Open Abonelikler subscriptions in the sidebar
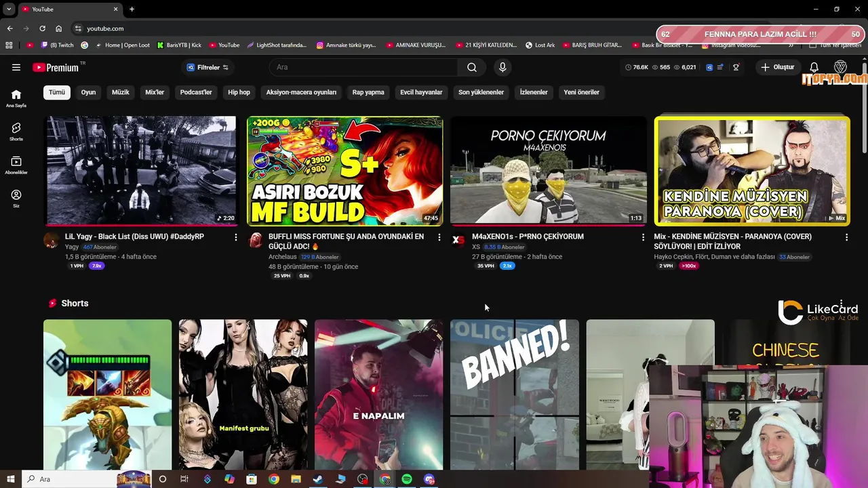Image resolution: width=868 pixels, height=488 pixels. pyautogui.click(x=16, y=165)
